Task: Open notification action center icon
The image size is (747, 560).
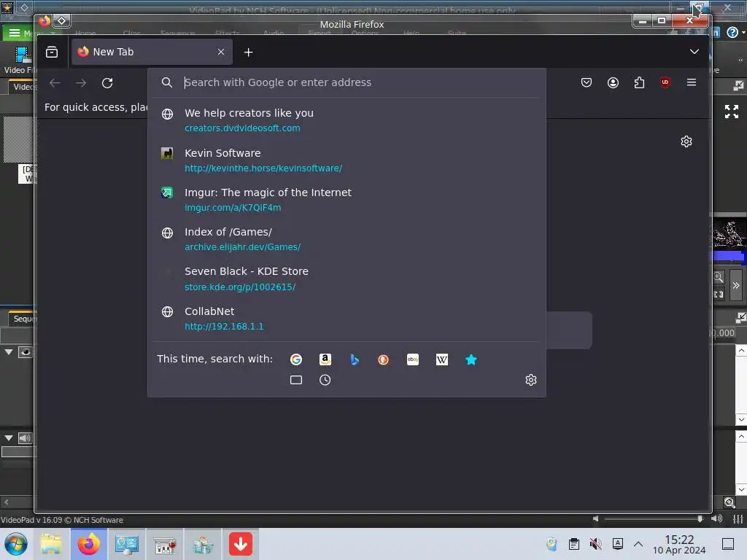Action: [x=728, y=544]
